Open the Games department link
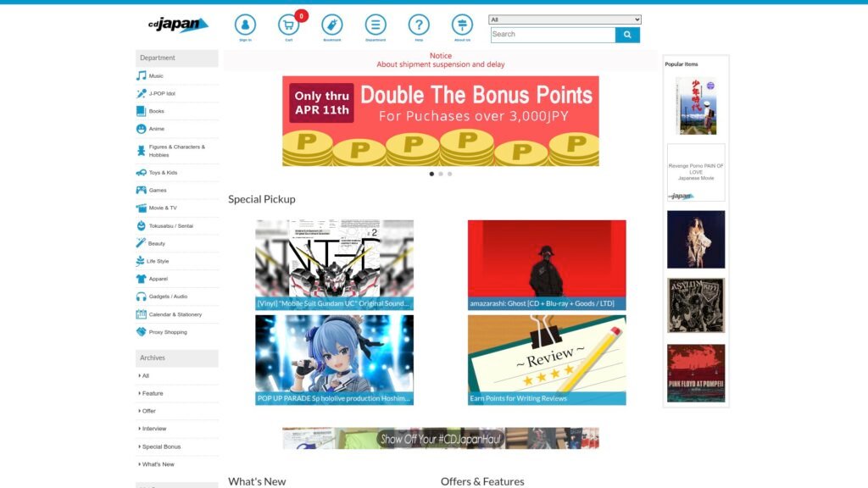The width and height of the screenshot is (868, 488). [158, 191]
